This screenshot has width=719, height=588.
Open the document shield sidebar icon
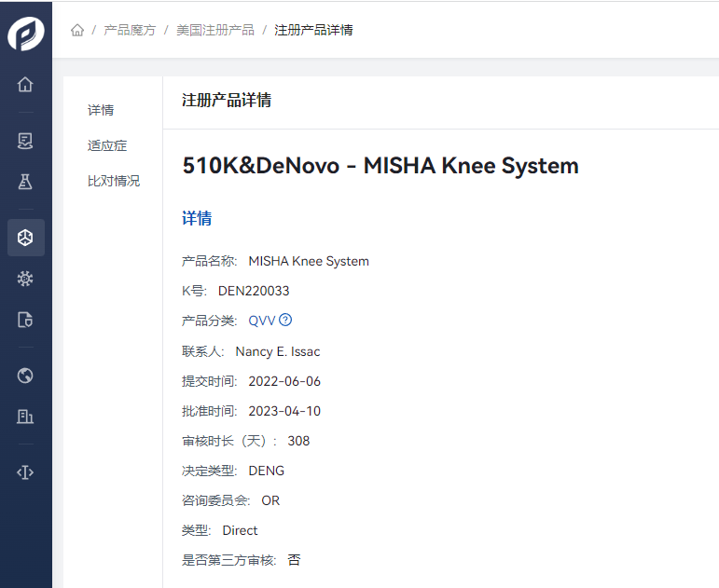click(25, 320)
